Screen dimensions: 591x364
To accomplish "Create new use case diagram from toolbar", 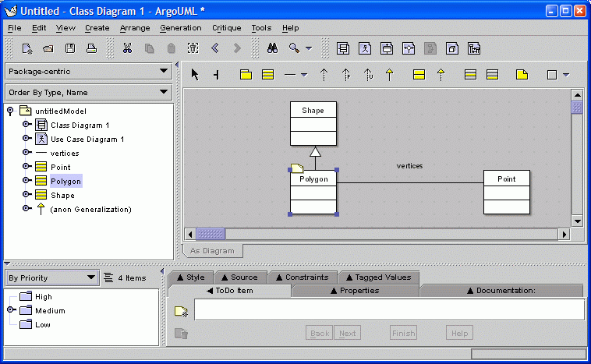I will (365, 48).
